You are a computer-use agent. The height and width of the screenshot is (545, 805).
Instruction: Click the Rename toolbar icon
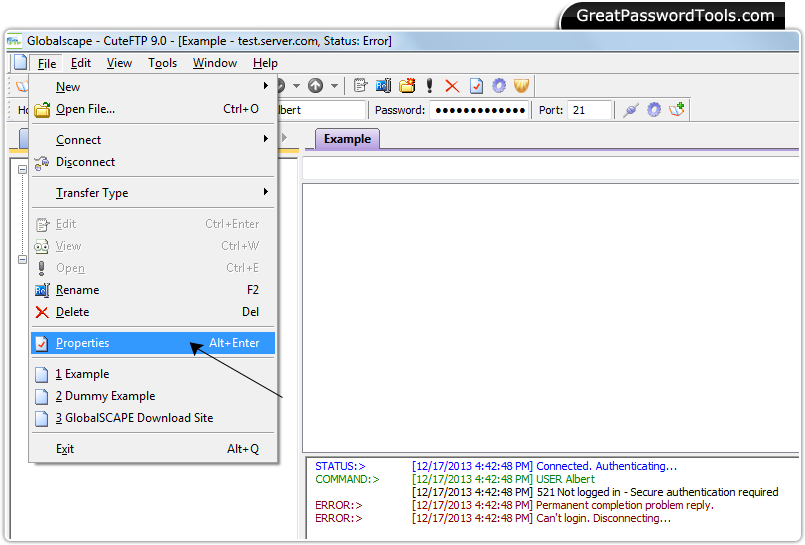pos(384,86)
